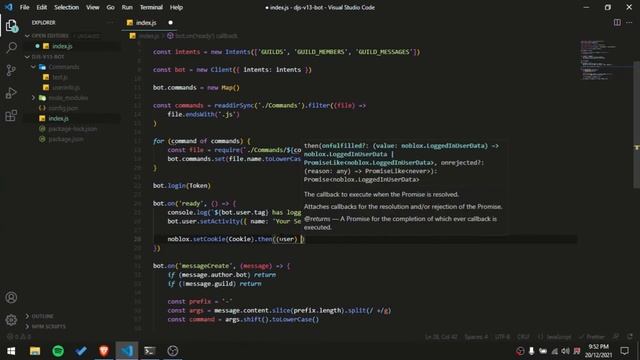Screen dimensions: 640x360
Task: Select index.js in the project tree
Action: coord(59,118)
